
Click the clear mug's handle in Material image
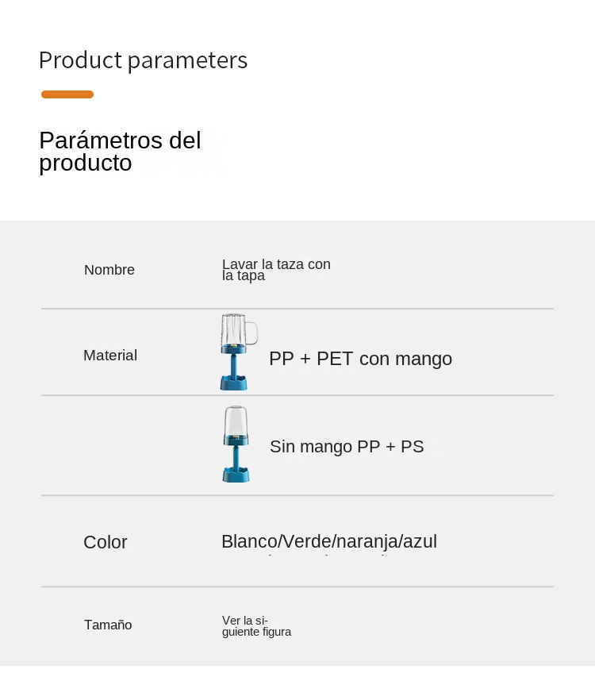point(251,332)
